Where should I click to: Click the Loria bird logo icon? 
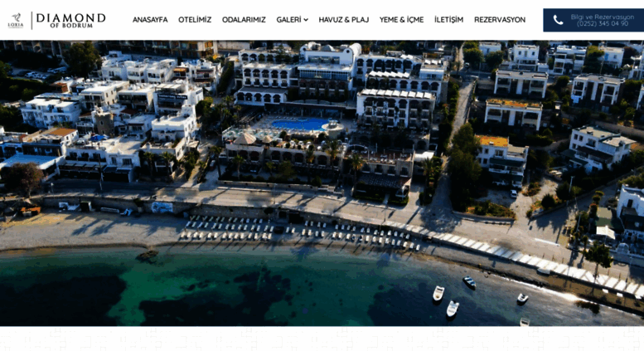tap(16, 20)
